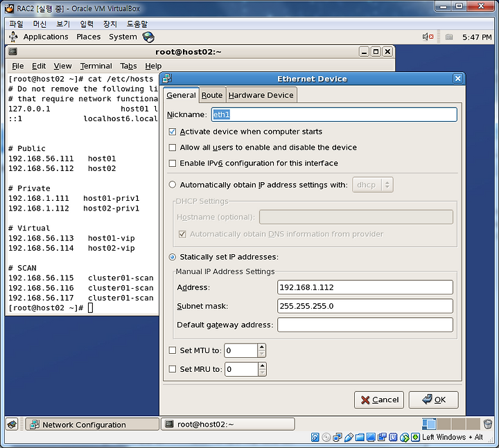Viewport: 499px width, 448px height.
Task: Click the video capture icon in VirtualBox status bar
Action: coord(382,438)
